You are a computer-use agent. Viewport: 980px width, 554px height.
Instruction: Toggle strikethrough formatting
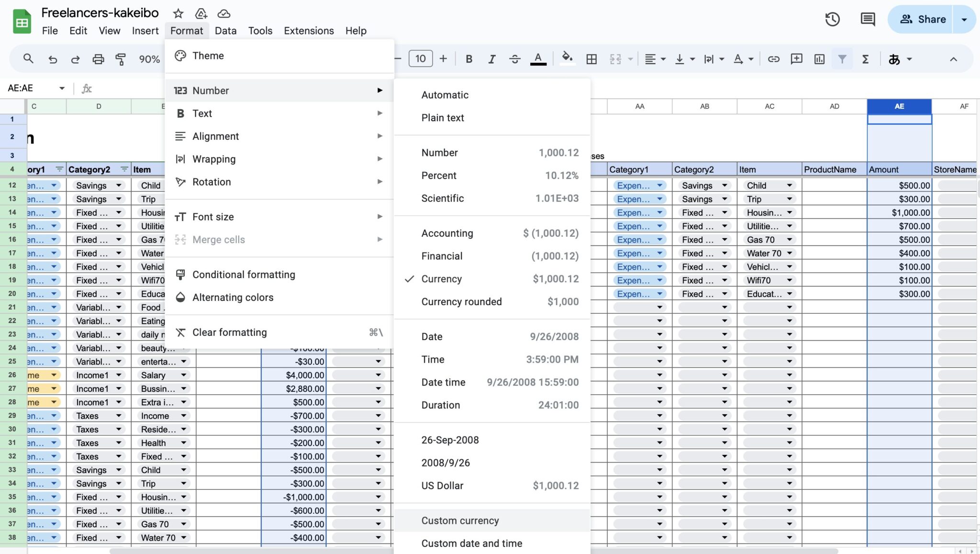(x=515, y=58)
